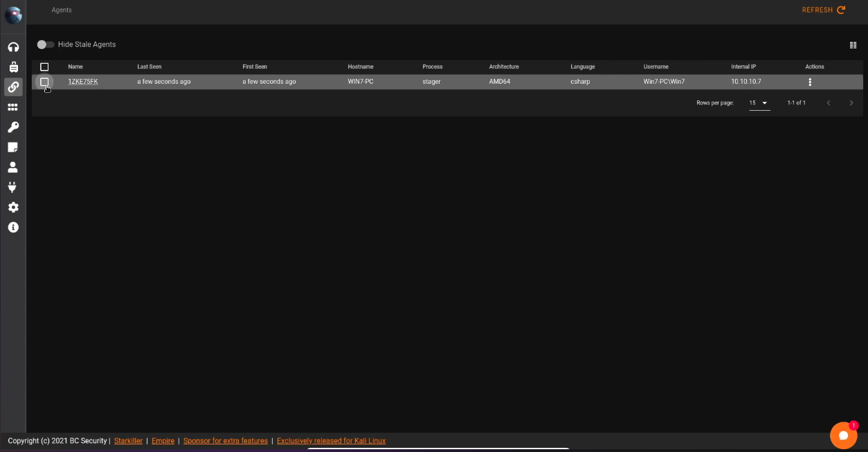This screenshot has width=868, height=452.
Task: Open the Rows per page dropdown
Action: [759, 103]
